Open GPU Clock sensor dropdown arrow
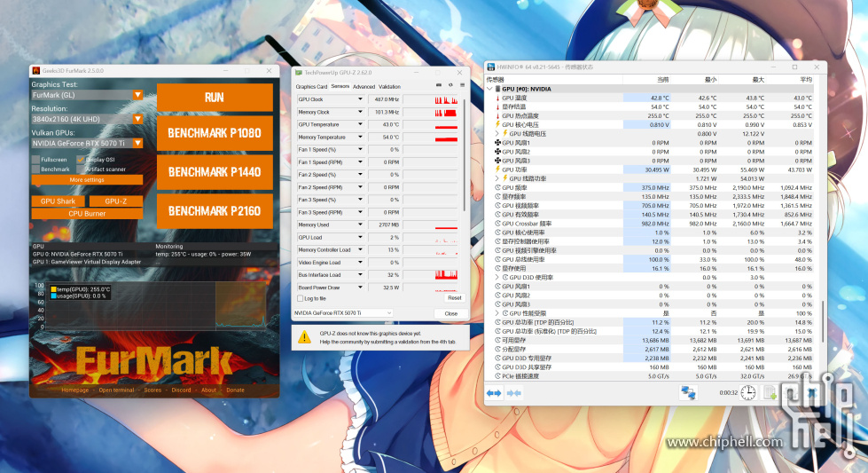This screenshot has width=868, height=473. (x=360, y=99)
